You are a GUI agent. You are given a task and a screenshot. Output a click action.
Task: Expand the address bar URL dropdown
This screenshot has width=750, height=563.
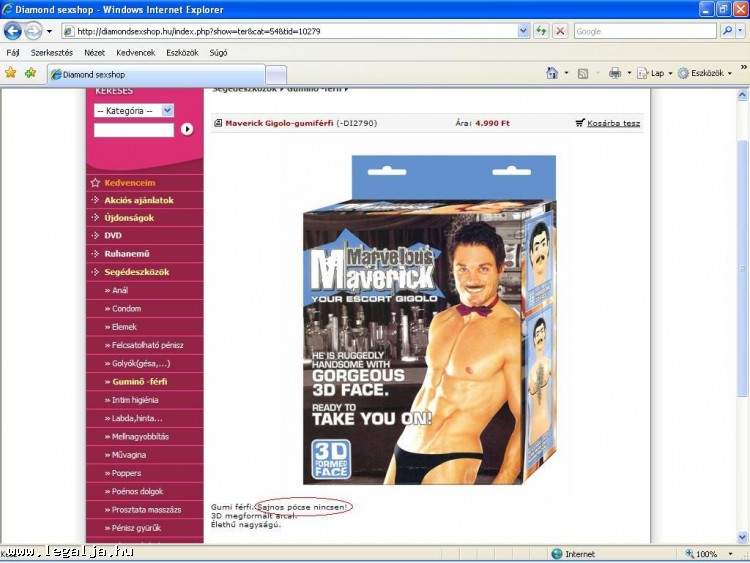(523, 31)
